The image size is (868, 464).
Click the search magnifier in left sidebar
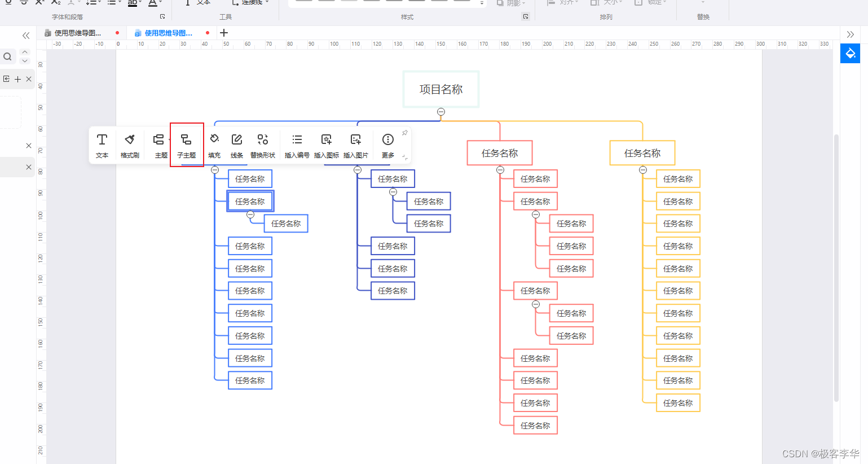[7, 56]
